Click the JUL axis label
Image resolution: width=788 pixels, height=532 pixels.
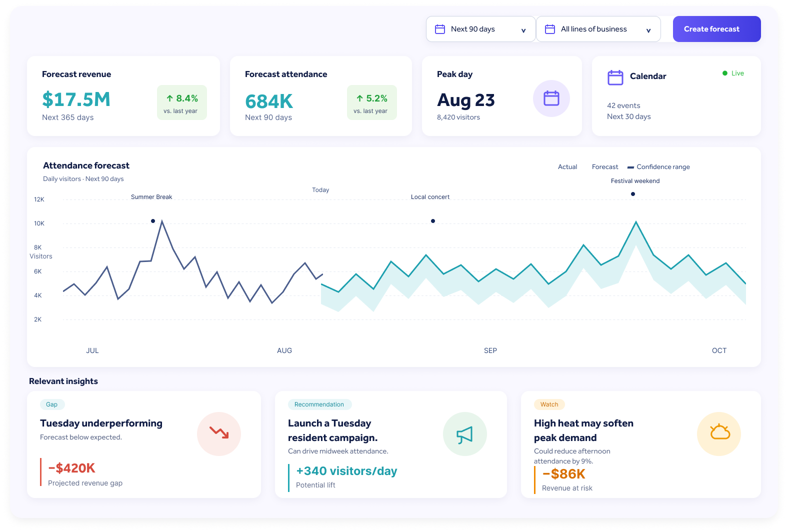tap(92, 350)
